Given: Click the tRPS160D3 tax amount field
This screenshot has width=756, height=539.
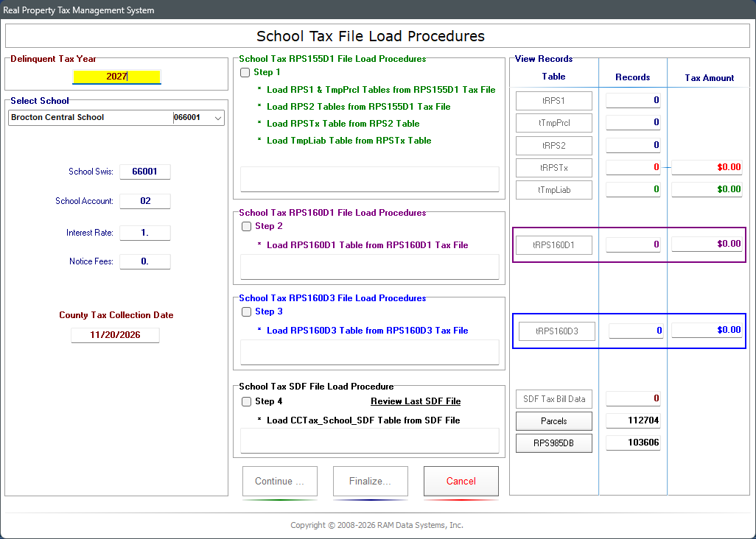Looking at the screenshot, I should 707,330.
